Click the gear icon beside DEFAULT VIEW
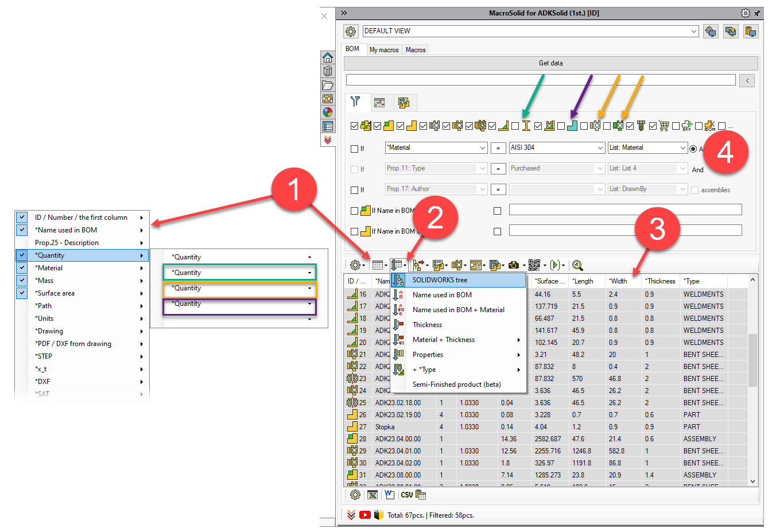The width and height of the screenshot is (772, 532). pos(351,31)
